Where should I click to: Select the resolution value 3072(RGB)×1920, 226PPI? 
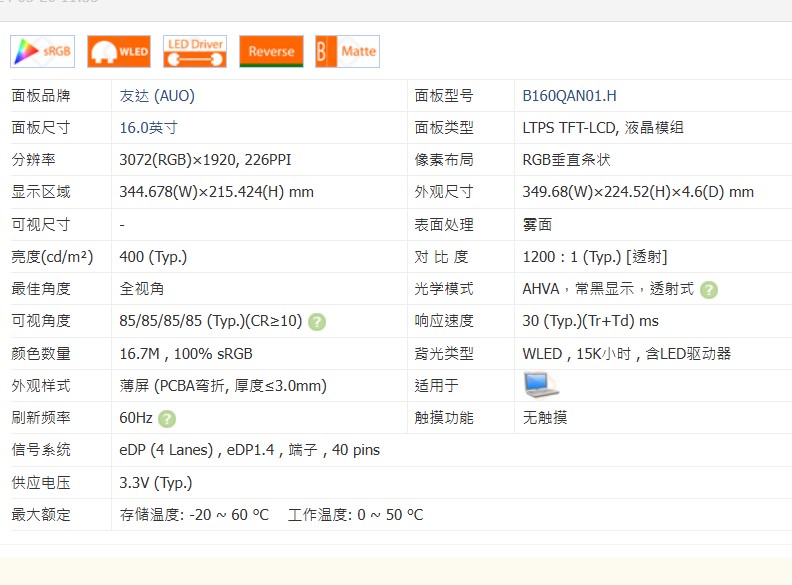coord(205,160)
